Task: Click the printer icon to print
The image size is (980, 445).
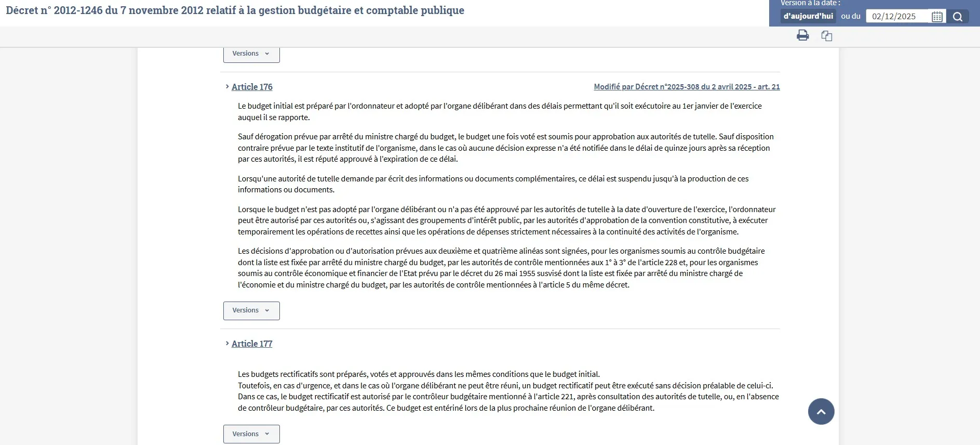Action: 802,35
